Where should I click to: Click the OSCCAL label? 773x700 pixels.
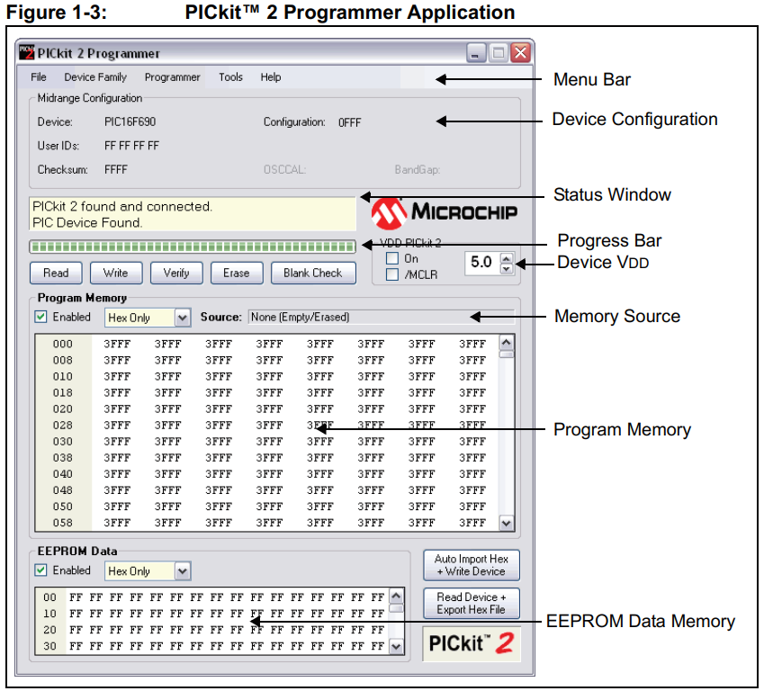(x=284, y=170)
